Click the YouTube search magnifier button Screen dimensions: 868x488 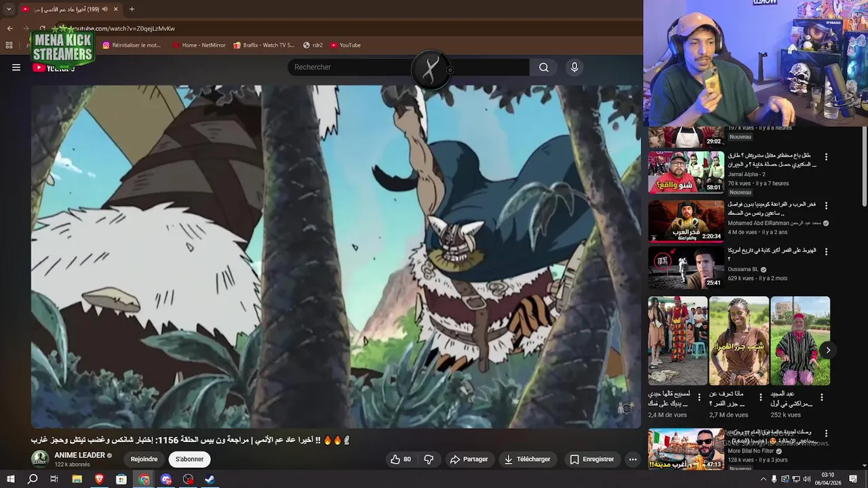tap(544, 67)
